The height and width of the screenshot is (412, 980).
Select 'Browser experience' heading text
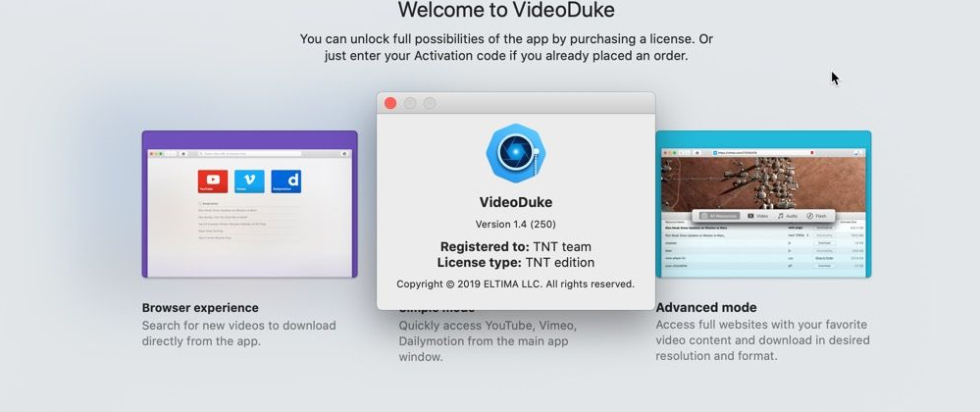pos(200,308)
